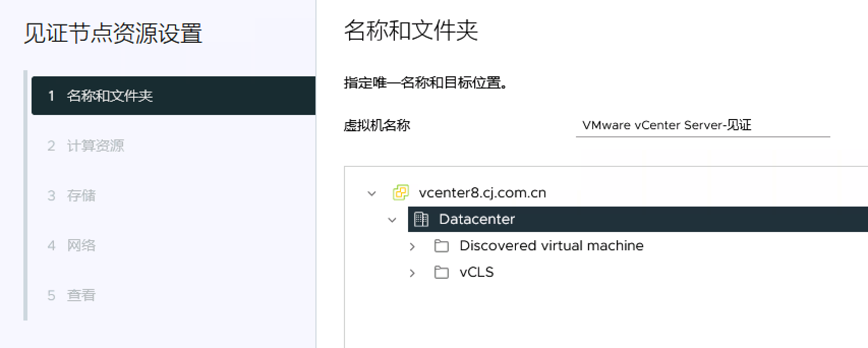Click the vCLS folder icon

click(x=442, y=273)
